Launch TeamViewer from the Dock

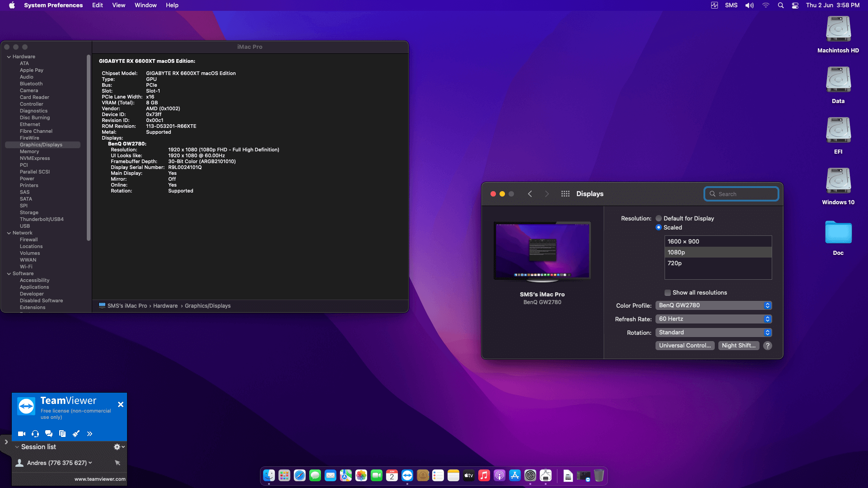pyautogui.click(x=407, y=475)
